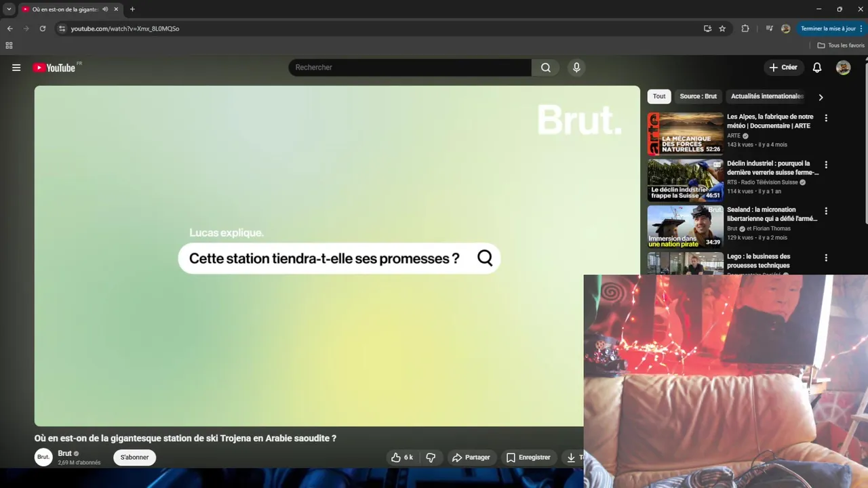Open the YouTube account avatar menu

click(x=843, y=68)
